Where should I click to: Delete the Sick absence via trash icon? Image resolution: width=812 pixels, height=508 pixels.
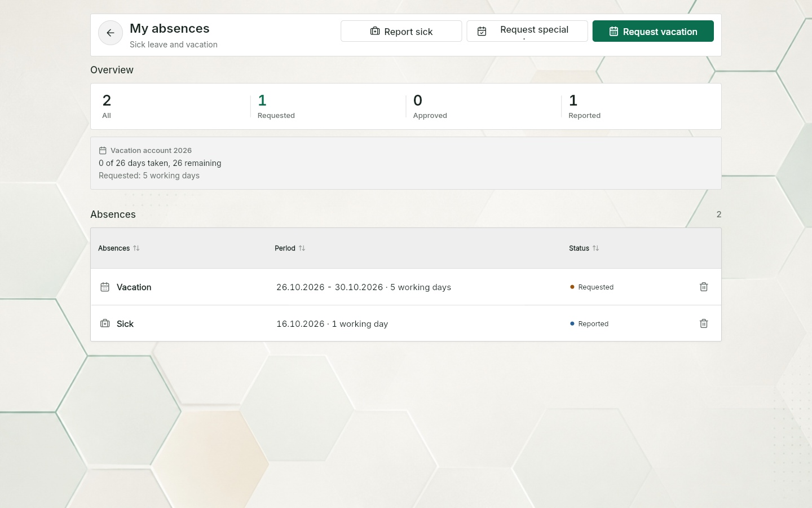coord(704,323)
